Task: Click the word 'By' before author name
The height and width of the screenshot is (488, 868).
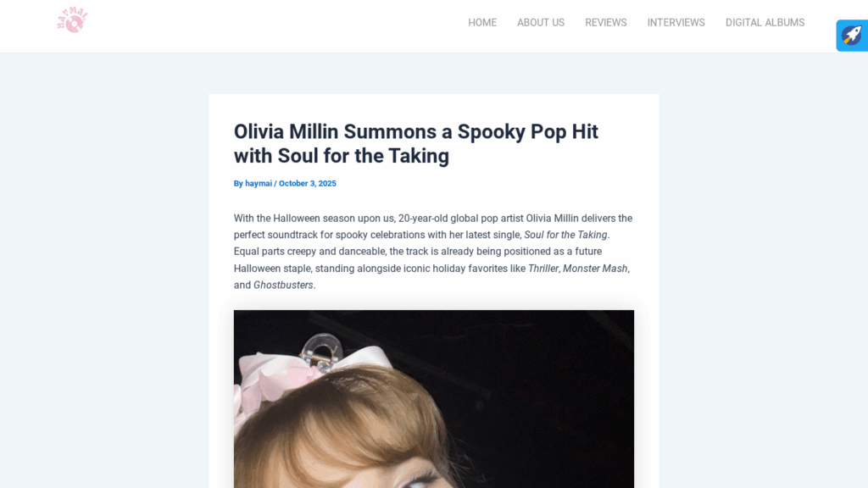Action: 238,183
